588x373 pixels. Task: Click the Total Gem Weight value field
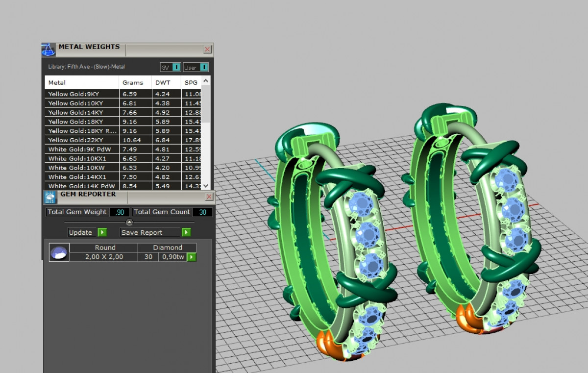coord(120,212)
